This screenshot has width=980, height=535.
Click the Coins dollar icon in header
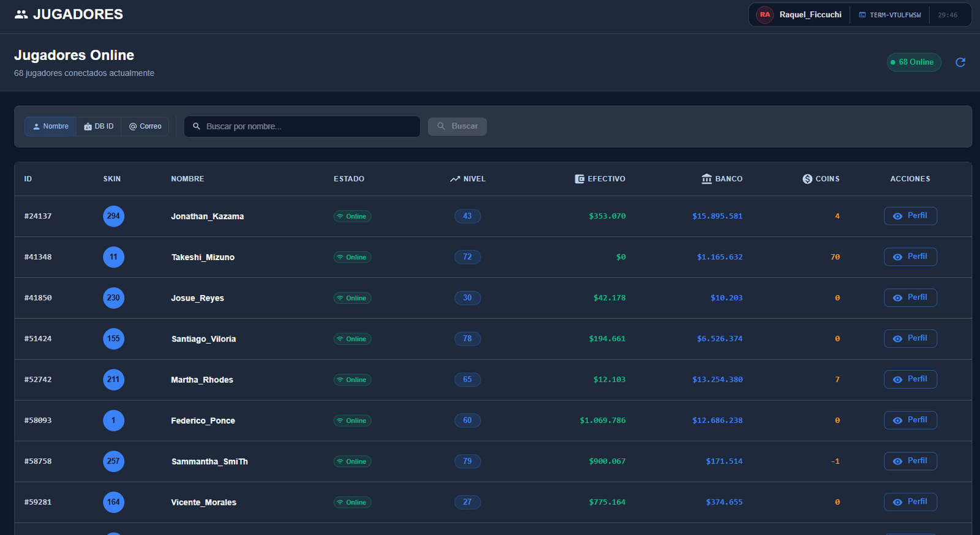coord(807,179)
